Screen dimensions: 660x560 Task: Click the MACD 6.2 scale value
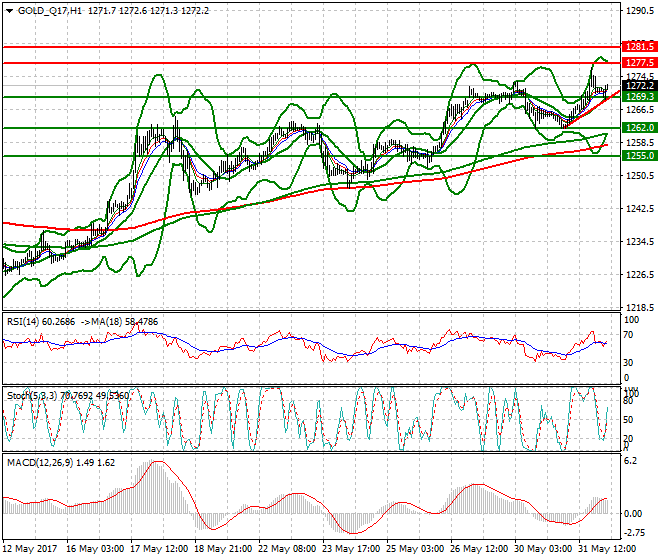630,461
